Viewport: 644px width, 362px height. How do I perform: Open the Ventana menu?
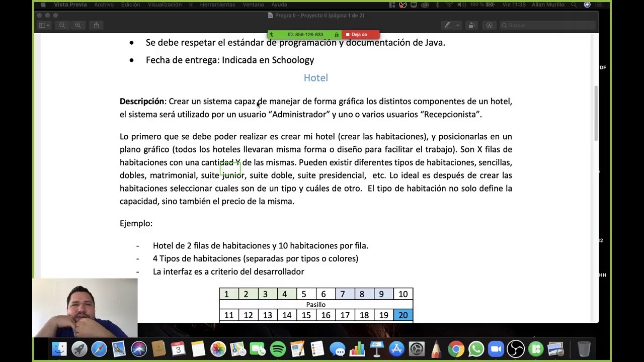coord(253,5)
